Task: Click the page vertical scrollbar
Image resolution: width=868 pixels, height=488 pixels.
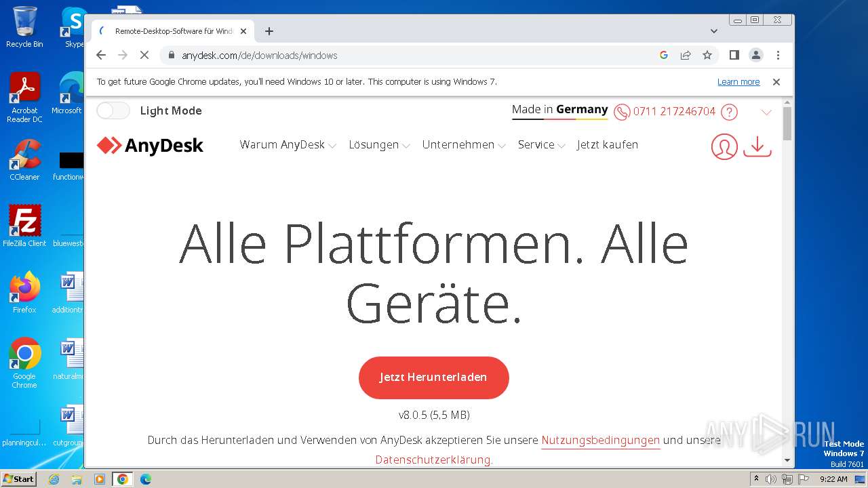Action: [x=787, y=123]
